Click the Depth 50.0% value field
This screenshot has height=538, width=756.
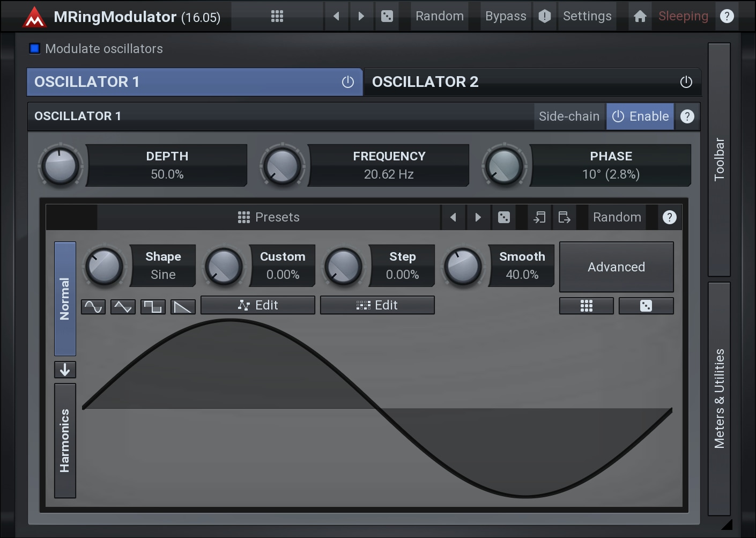point(167,165)
